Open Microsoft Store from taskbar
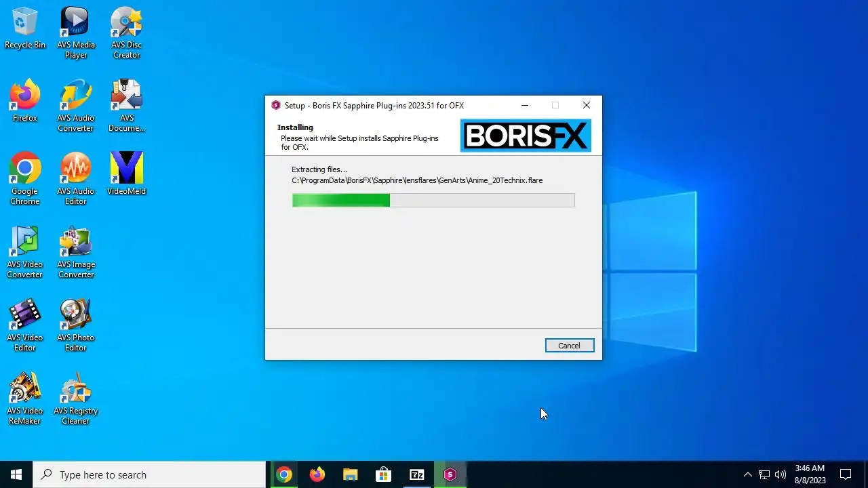The height and width of the screenshot is (488, 868). click(383, 474)
